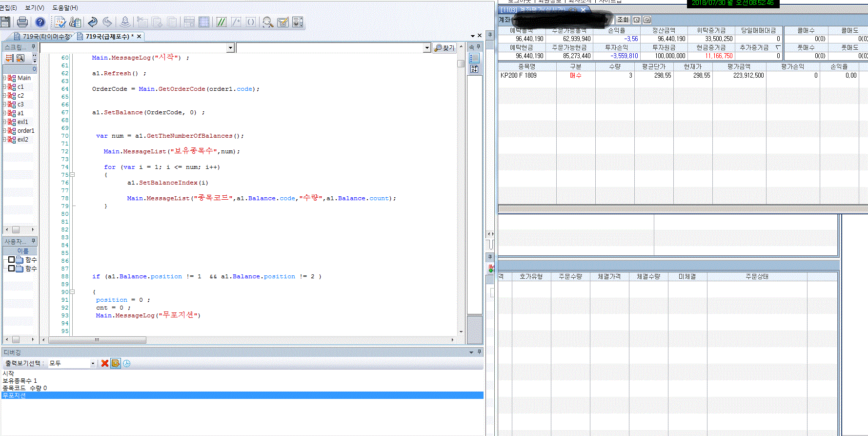Click the green double-slash comment icon
This screenshot has height=436, width=868.
point(221,22)
